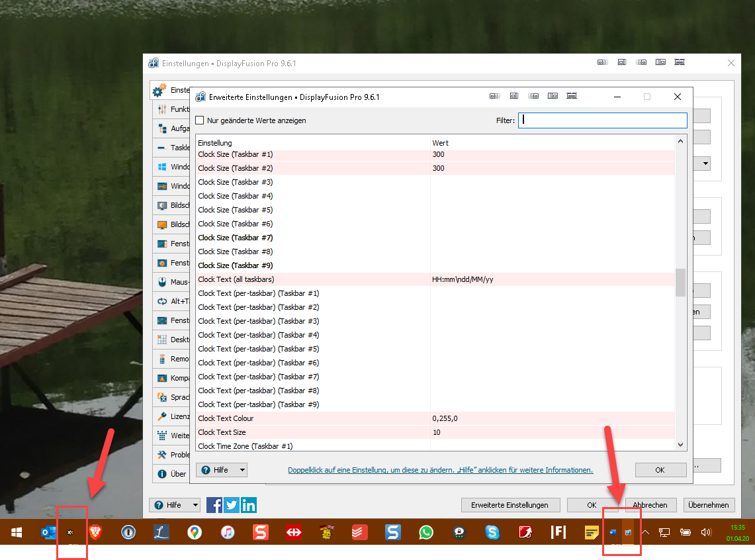Image resolution: width=755 pixels, height=560 pixels.
Task: Launch WhatsApp from the taskbar
Action: [426, 532]
